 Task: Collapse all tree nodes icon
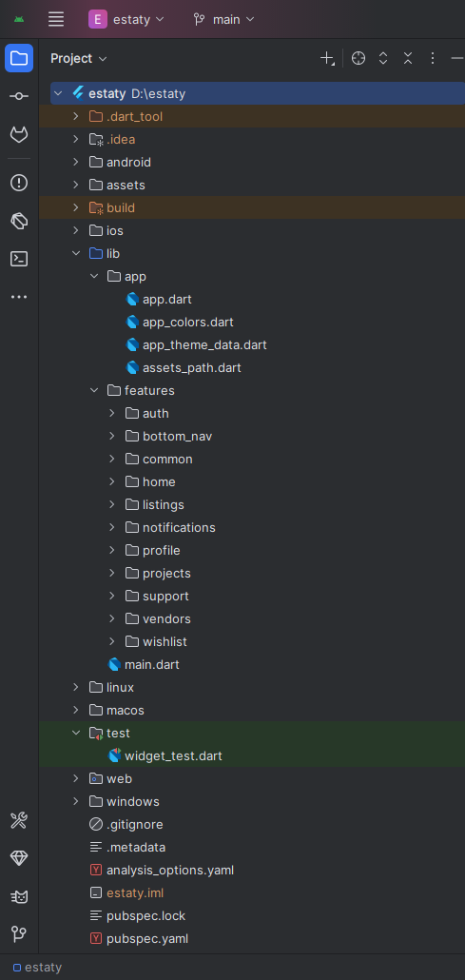click(x=408, y=58)
